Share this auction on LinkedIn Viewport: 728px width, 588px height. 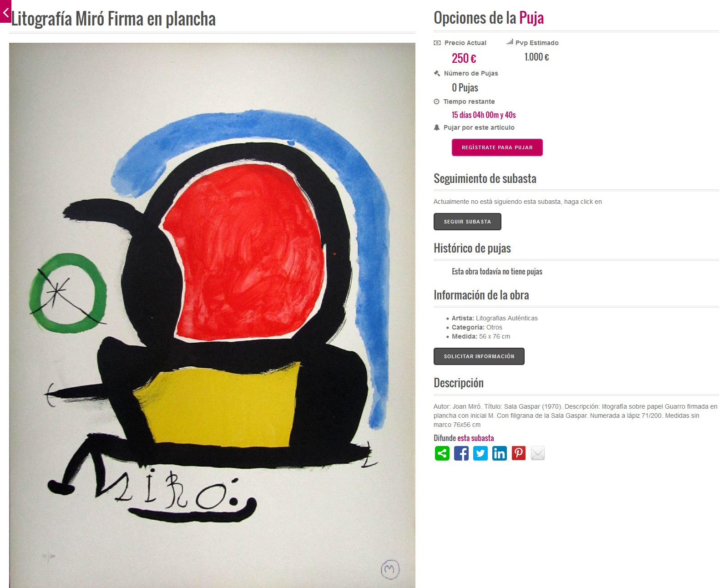(x=500, y=453)
